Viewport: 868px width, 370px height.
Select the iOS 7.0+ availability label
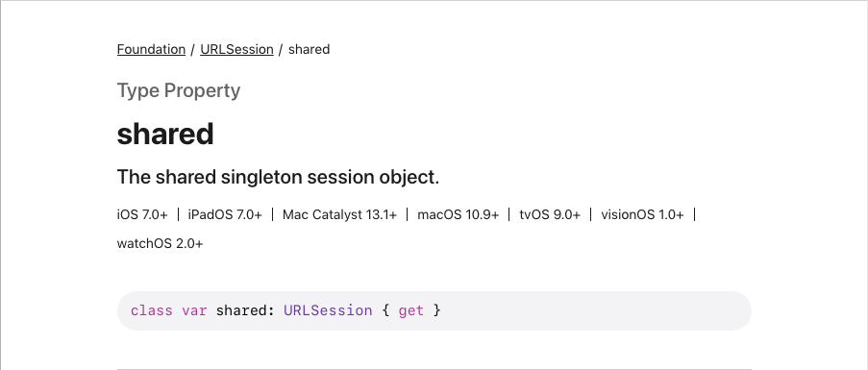[142, 214]
